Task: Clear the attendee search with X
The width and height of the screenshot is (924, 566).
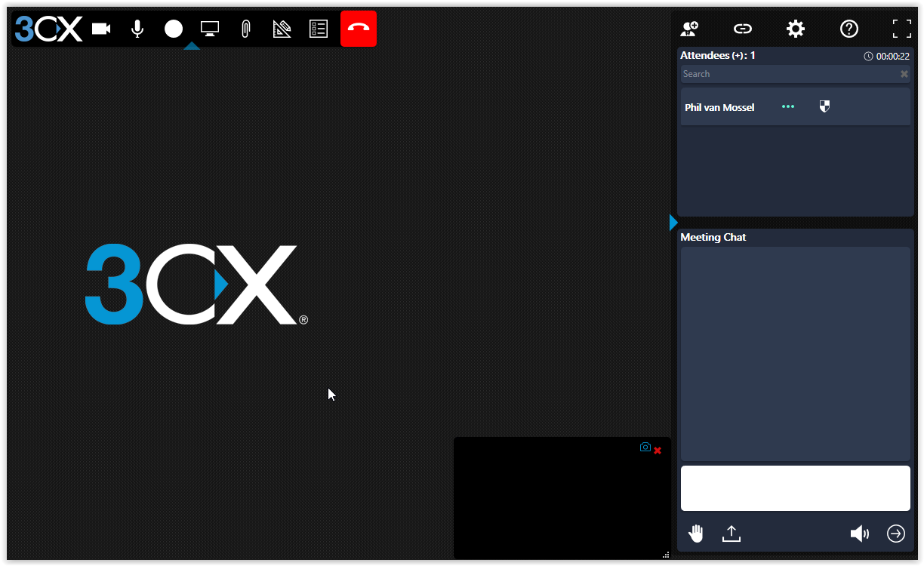Action: click(x=904, y=74)
